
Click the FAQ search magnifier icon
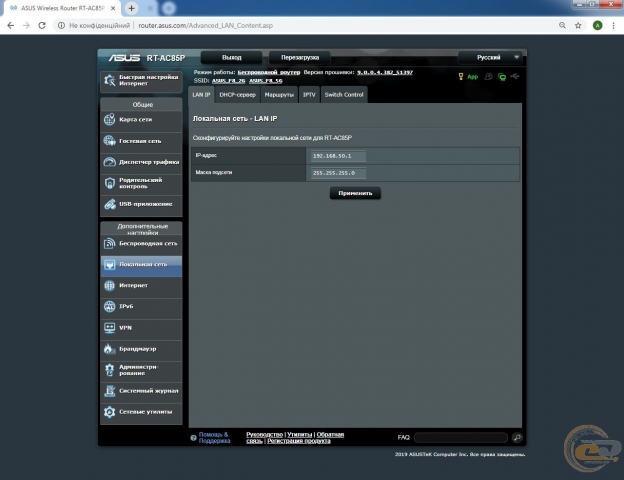tap(517, 438)
